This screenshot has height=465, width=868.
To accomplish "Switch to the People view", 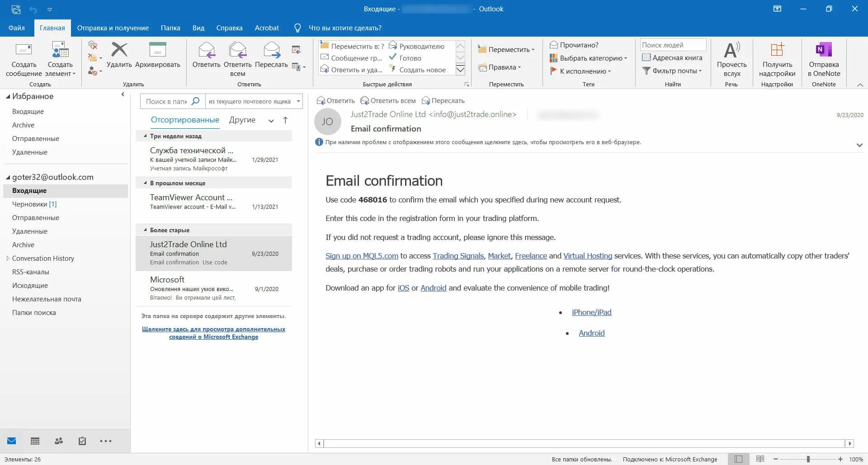I will coord(59,441).
